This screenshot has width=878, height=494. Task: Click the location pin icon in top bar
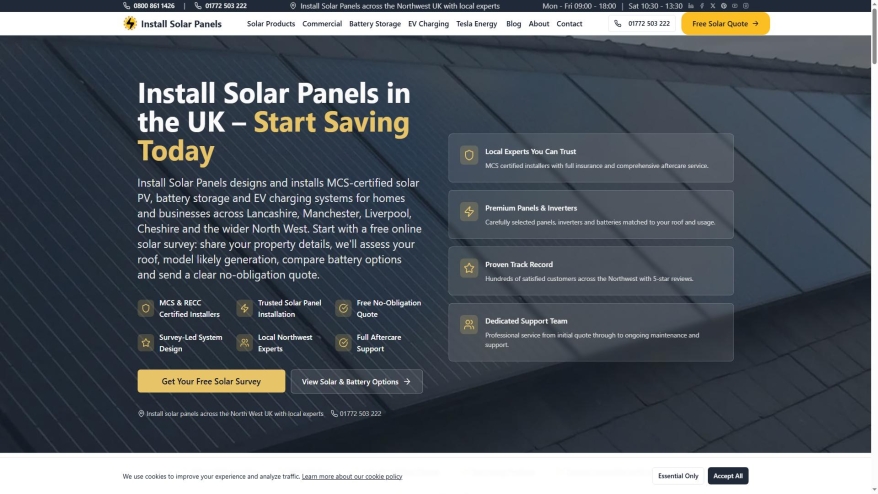[293, 6]
